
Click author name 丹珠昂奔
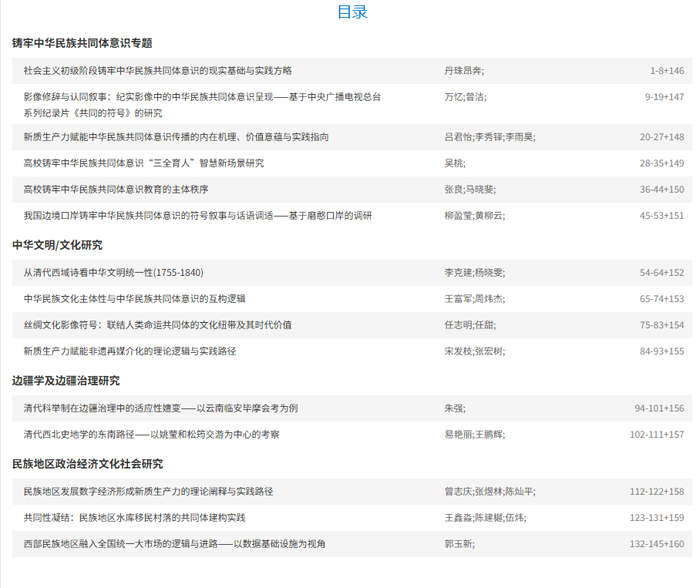click(x=462, y=71)
